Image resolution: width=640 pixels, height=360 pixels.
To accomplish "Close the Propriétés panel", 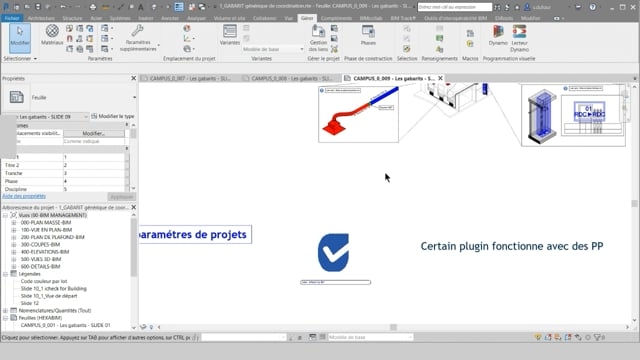I will click(x=133, y=78).
